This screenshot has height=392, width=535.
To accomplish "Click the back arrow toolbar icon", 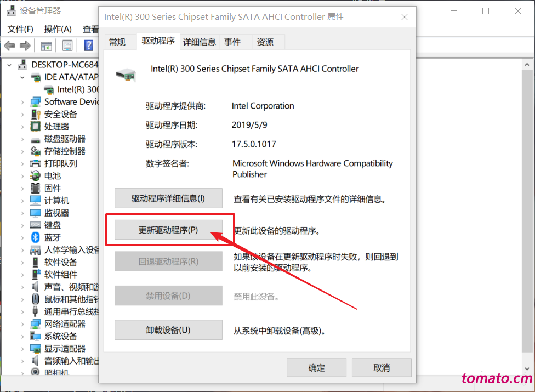I will click(x=9, y=46).
